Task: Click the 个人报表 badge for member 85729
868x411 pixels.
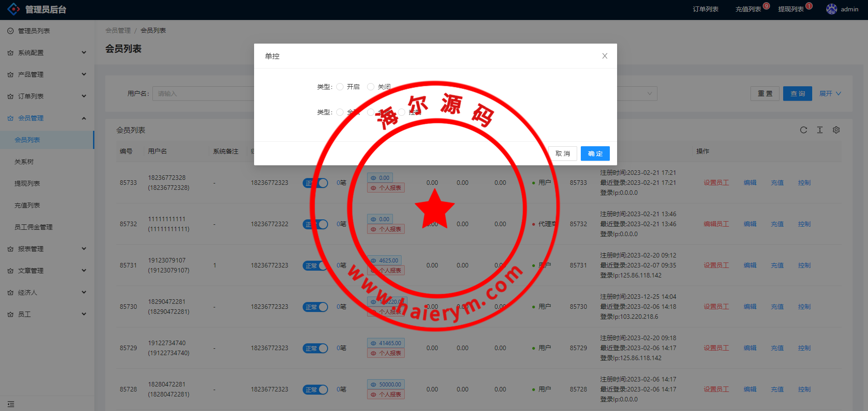Action: click(386, 352)
